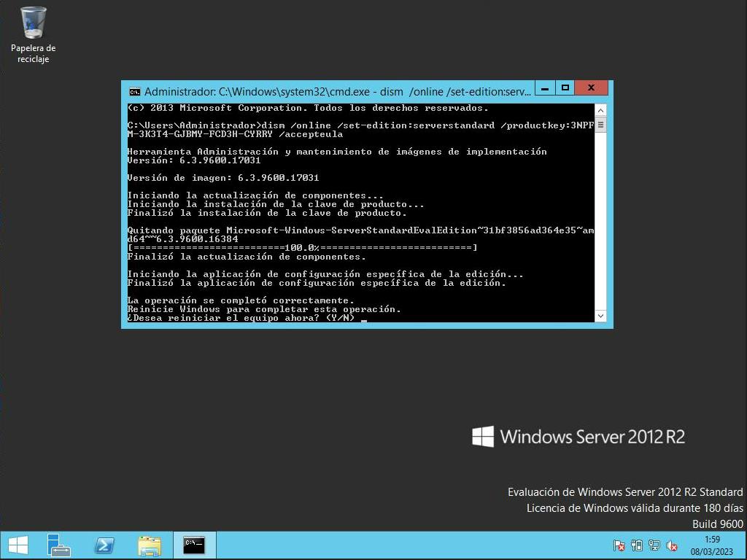Screen dimensions: 747x560
Task: Close the Administrador cmd.exe window
Action: point(591,88)
